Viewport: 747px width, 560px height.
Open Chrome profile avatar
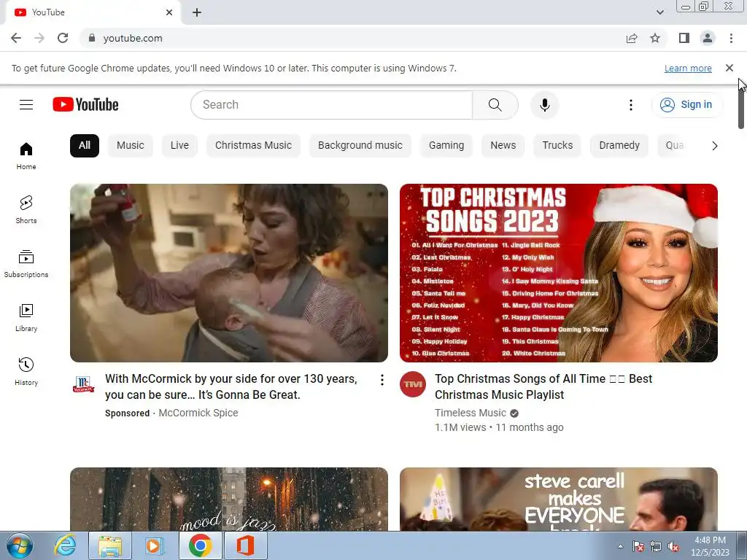click(708, 38)
